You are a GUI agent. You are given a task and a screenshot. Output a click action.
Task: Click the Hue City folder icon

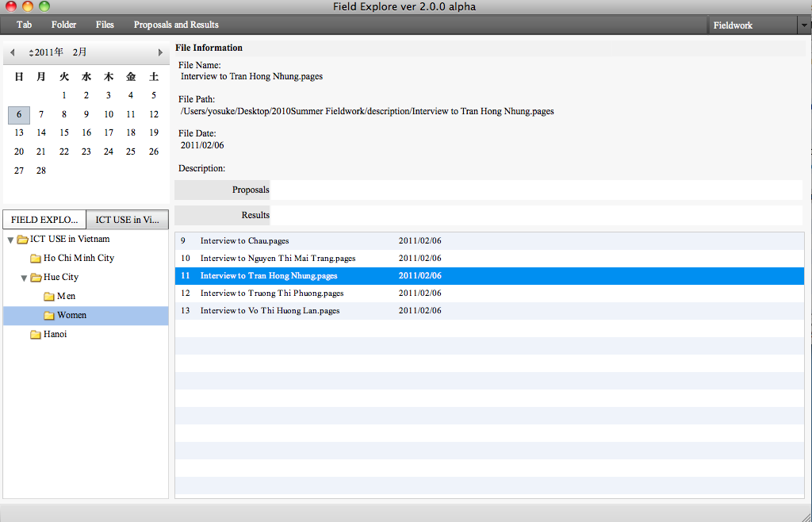tap(36, 278)
